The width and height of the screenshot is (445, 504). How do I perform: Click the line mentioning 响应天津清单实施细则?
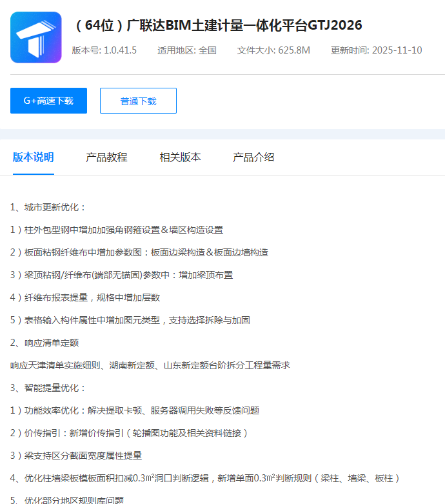pos(150,365)
